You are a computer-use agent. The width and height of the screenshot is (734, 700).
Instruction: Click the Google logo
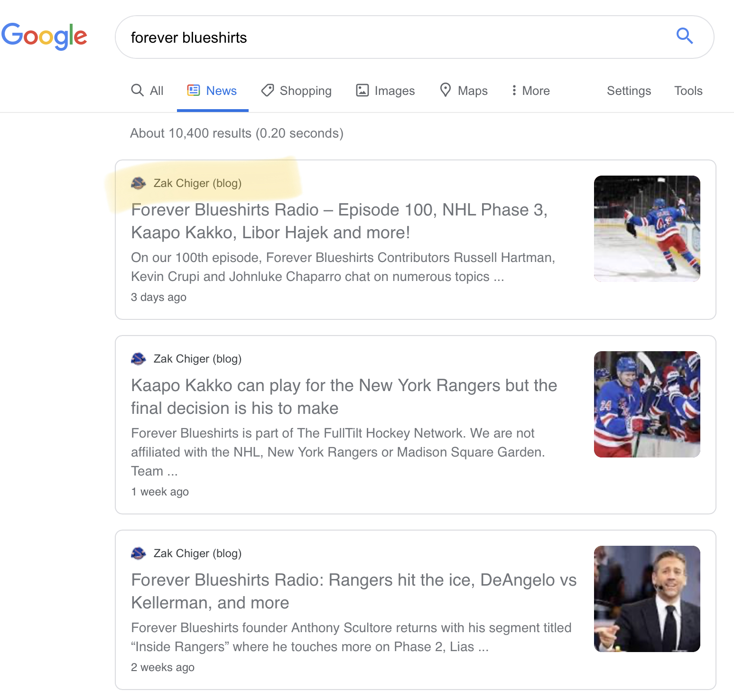44,37
